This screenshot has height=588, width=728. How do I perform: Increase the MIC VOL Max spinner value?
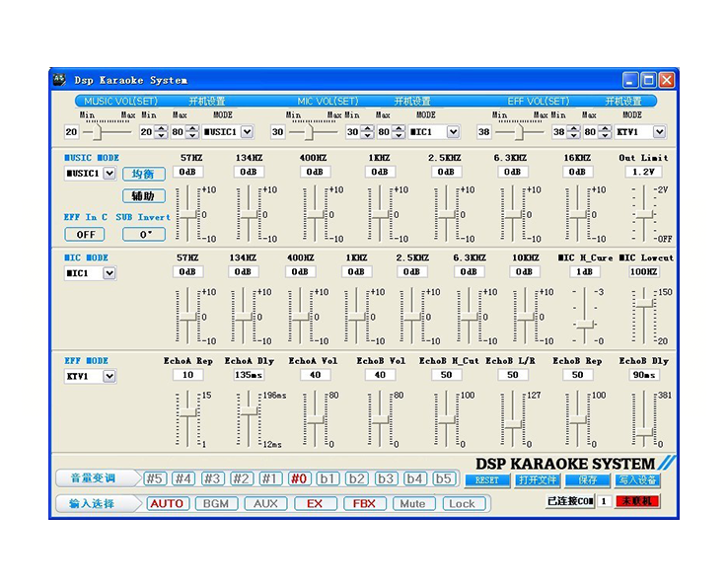point(399,128)
